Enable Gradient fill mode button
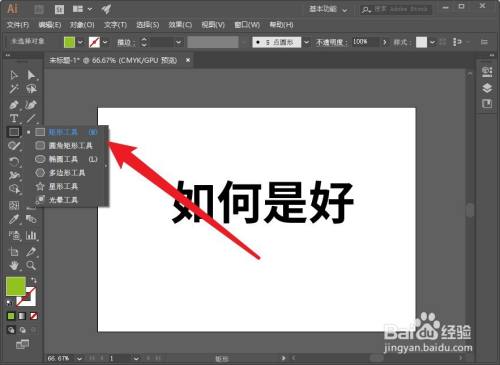This screenshot has width=500, height=365. (22, 316)
